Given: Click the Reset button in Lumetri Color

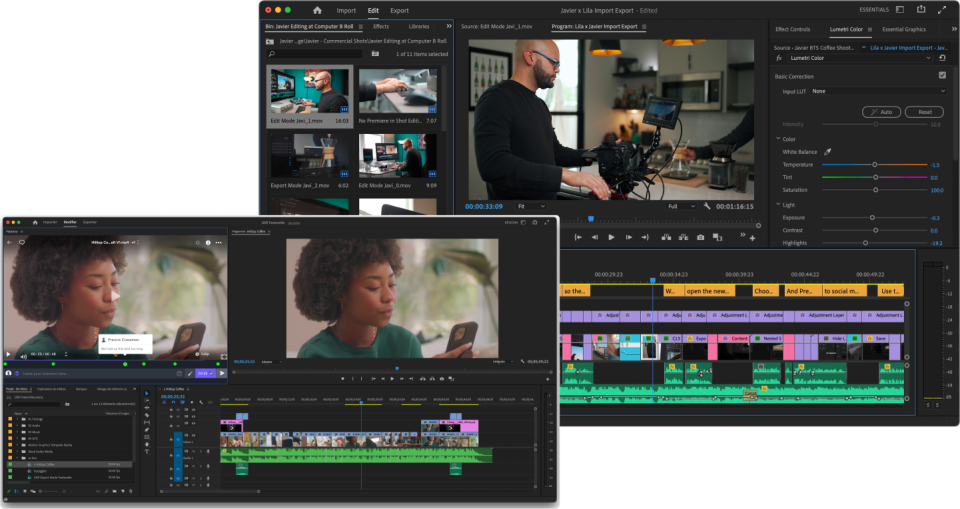Looking at the screenshot, I should click(x=924, y=112).
